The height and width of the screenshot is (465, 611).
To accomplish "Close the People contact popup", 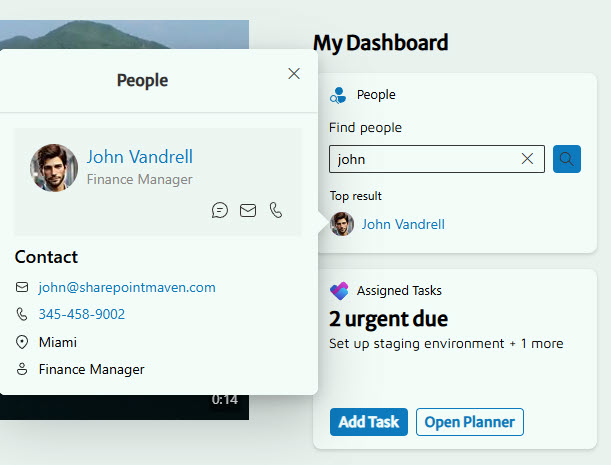I will click(x=293, y=74).
